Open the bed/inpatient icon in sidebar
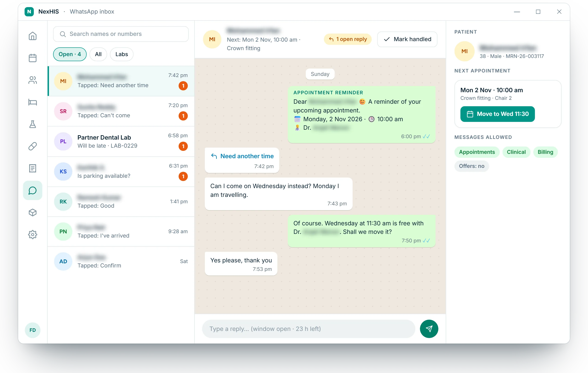 pyautogui.click(x=32, y=102)
